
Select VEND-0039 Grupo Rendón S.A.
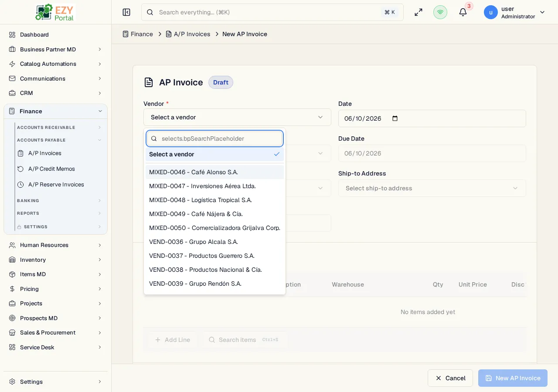point(214,284)
